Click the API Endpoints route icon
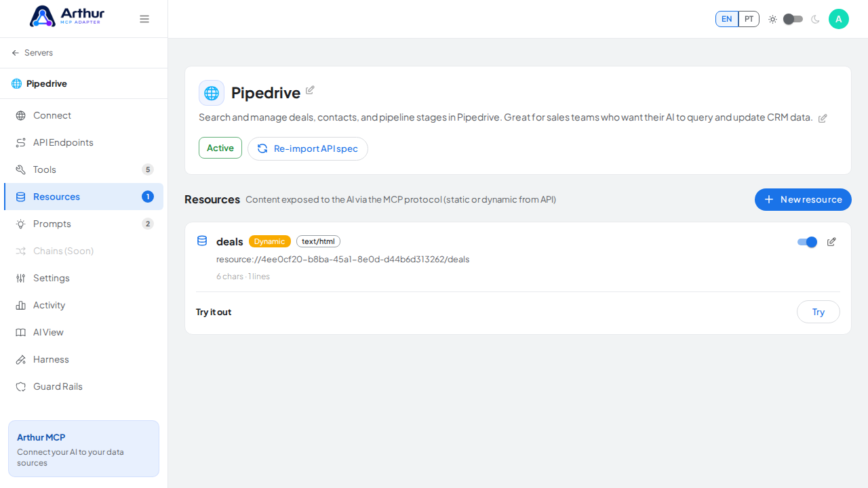 coord(21,142)
